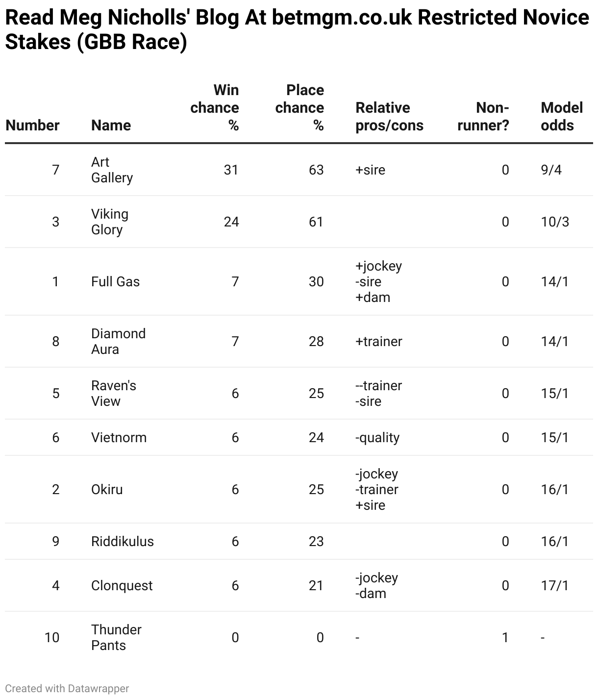Click the Place chance % column header
This screenshot has height=700, width=598.
coord(299,108)
